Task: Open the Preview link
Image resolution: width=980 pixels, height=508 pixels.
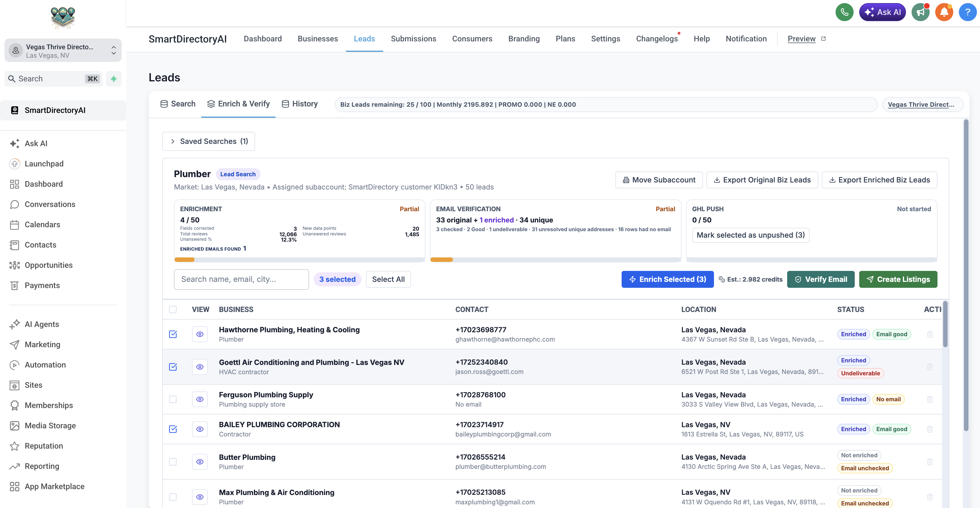Action: (806, 39)
